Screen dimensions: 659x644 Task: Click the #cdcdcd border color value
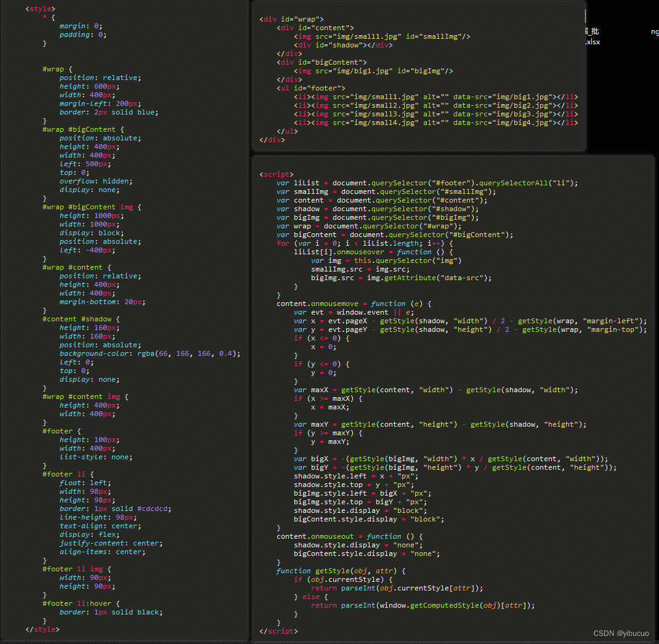coord(153,509)
